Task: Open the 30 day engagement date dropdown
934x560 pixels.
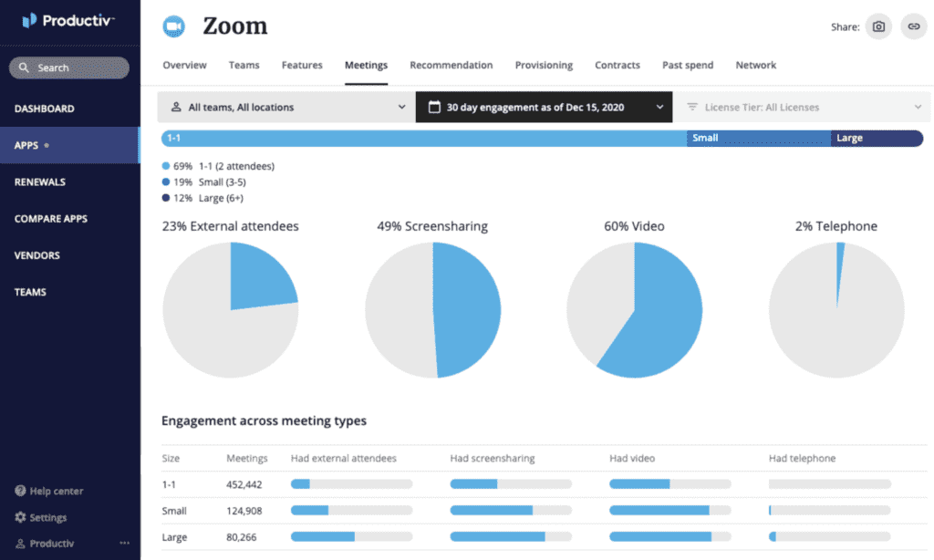Action: click(x=544, y=108)
